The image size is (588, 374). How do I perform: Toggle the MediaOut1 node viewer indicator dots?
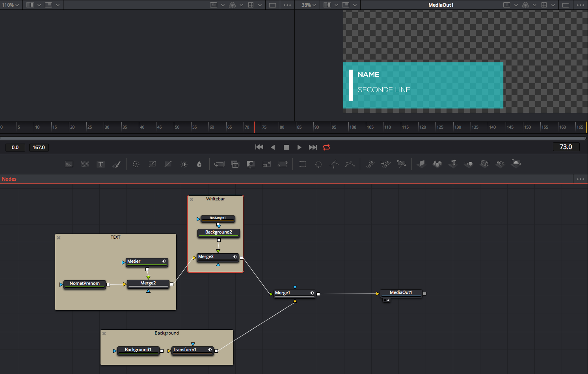[387, 300]
